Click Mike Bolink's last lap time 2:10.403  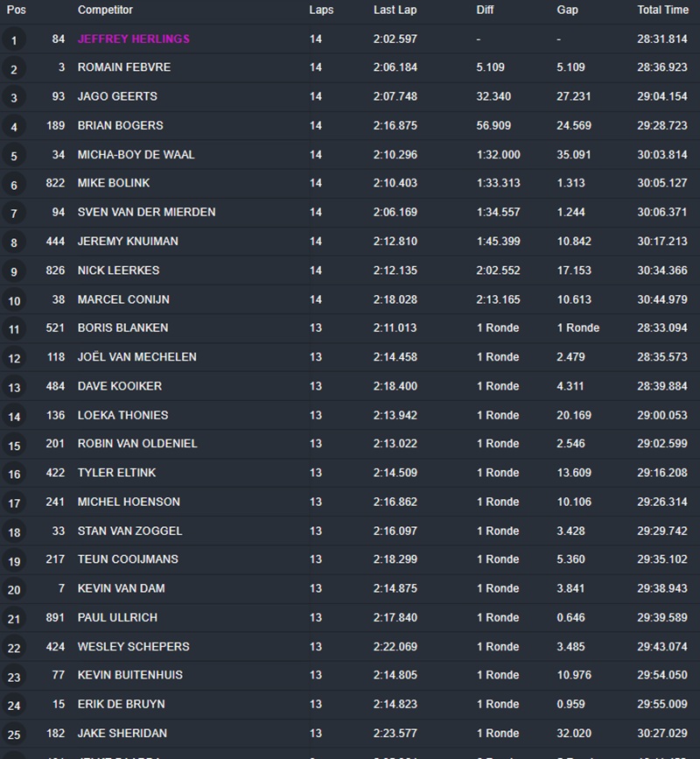point(395,183)
